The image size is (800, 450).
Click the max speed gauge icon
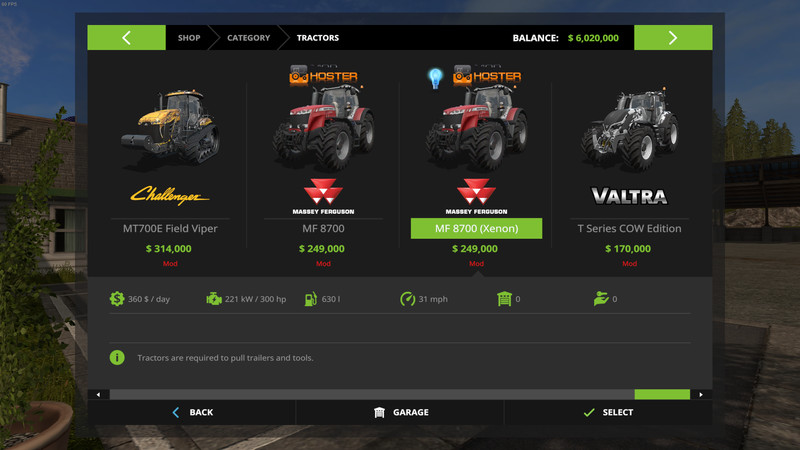pos(408,298)
